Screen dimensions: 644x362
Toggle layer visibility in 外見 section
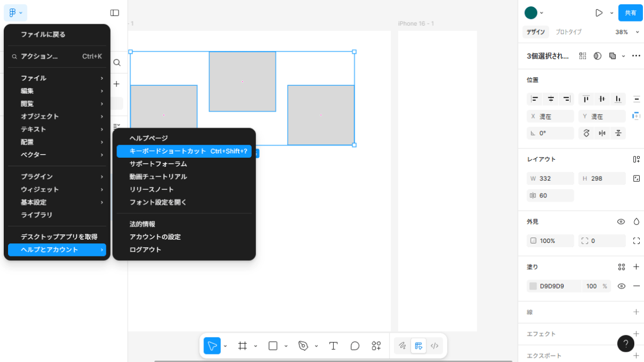[621, 221]
